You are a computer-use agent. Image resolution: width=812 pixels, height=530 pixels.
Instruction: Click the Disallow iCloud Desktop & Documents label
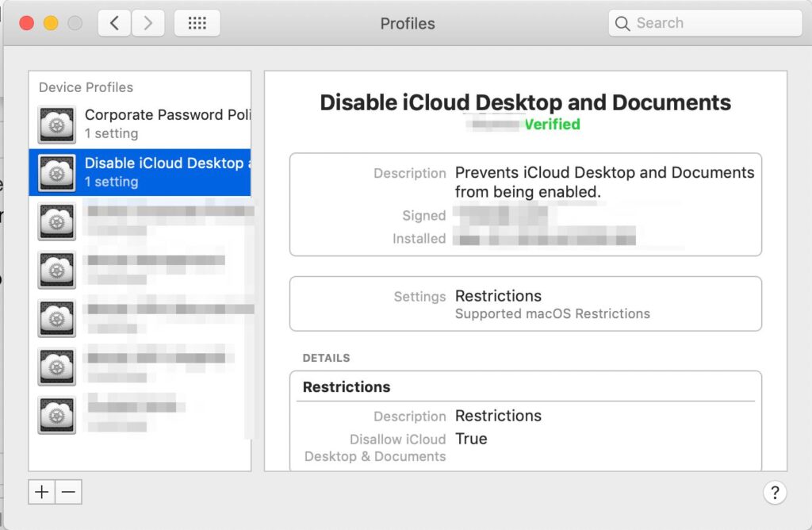pos(375,447)
